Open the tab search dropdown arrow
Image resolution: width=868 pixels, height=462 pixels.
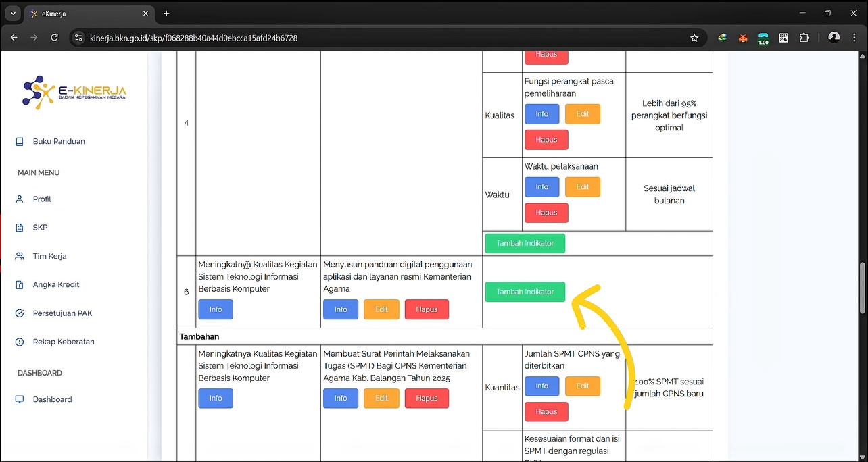[12, 14]
